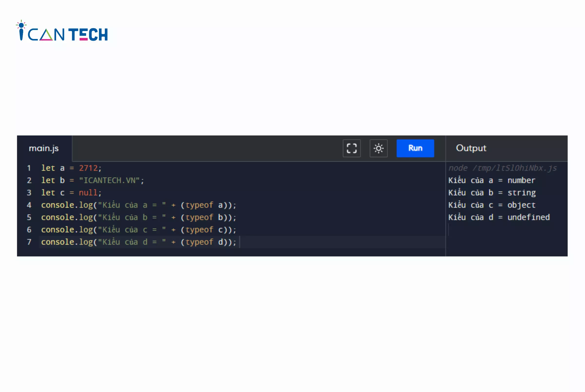Click line number 1 in gutter
The width and height of the screenshot is (585, 392).
(x=29, y=168)
